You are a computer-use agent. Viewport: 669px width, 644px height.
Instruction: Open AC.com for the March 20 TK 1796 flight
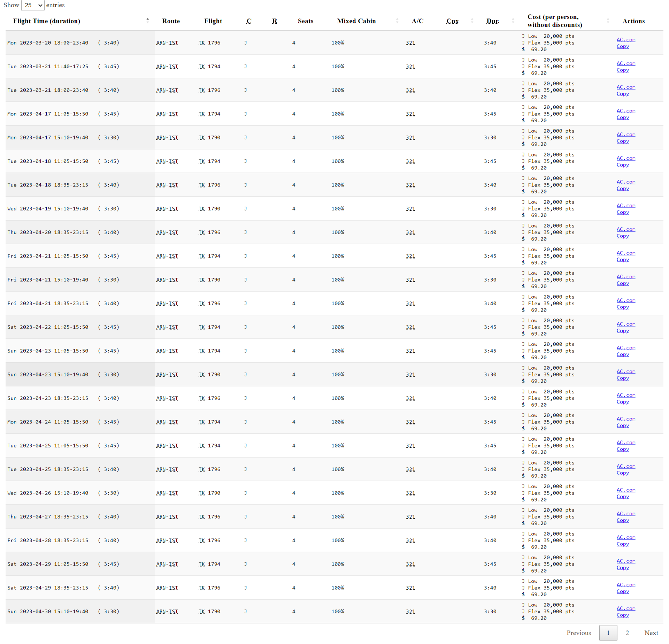[x=625, y=40]
